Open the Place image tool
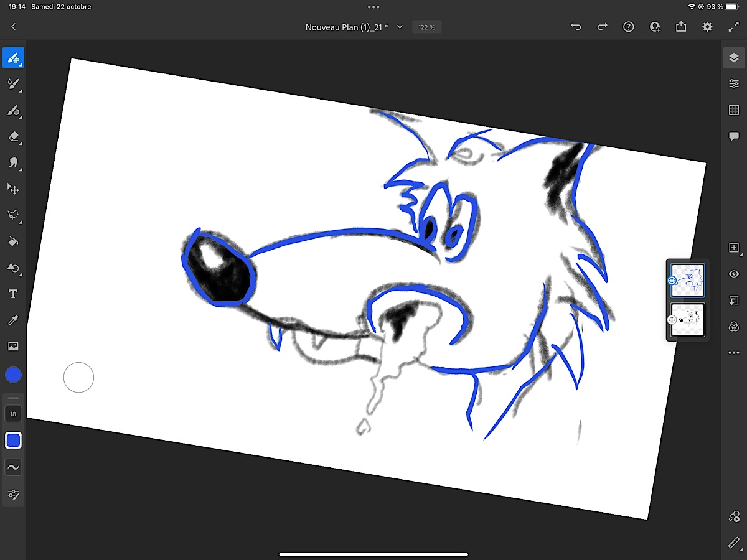The image size is (747, 560). [x=13, y=347]
